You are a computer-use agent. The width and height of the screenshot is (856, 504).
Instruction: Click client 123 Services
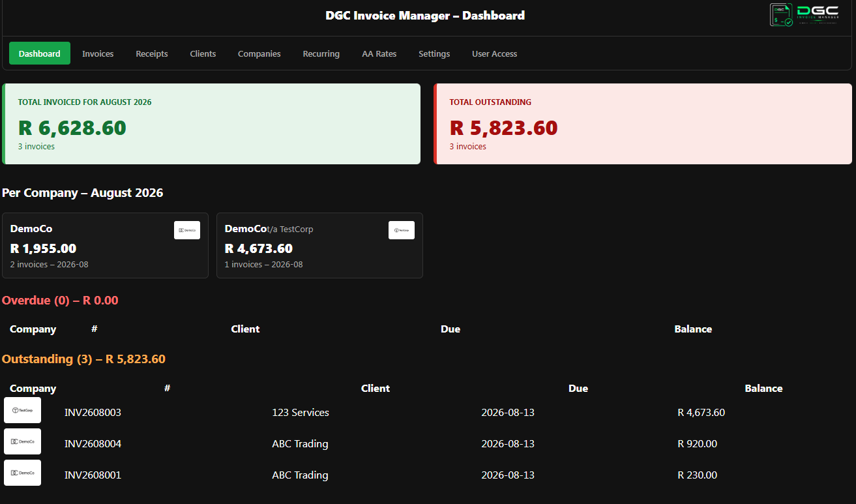click(301, 412)
